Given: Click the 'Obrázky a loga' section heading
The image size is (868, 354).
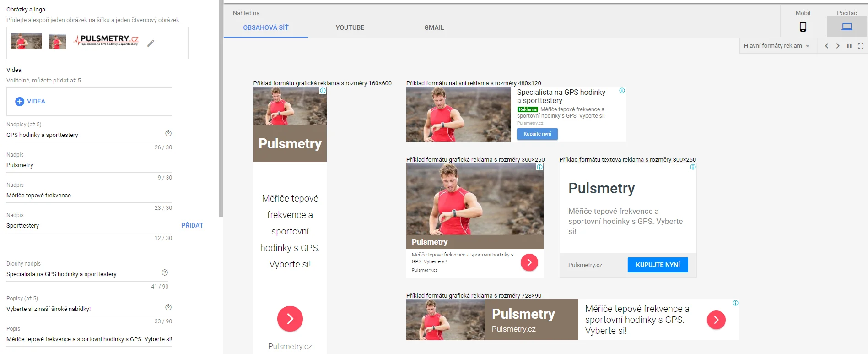Looking at the screenshot, I should click(26, 10).
